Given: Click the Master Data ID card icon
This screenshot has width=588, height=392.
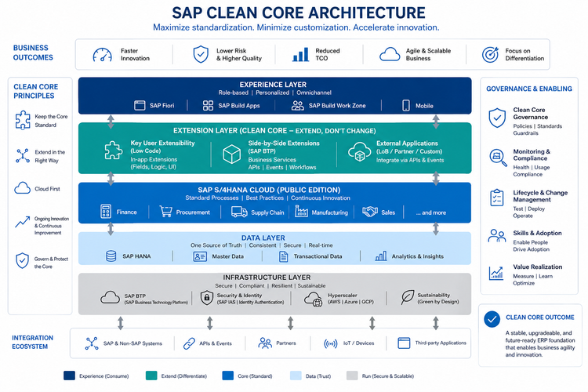Looking at the screenshot, I should click(x=200, y=256).
